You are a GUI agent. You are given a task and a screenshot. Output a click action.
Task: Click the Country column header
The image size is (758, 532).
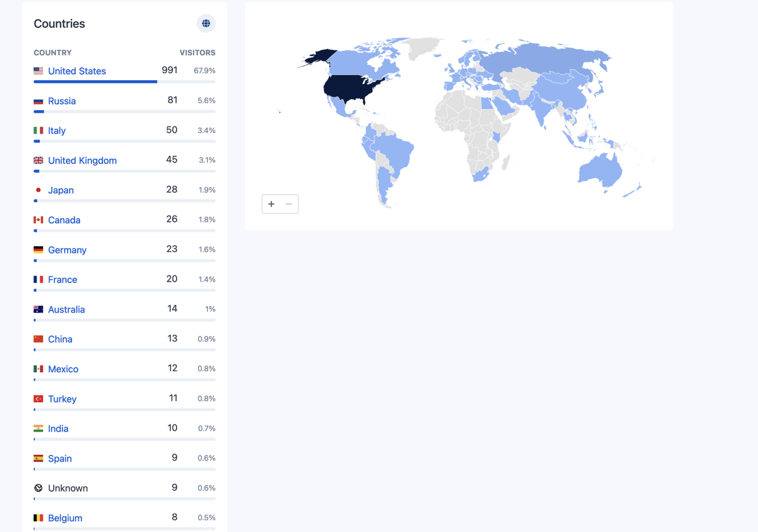(53, 53)
